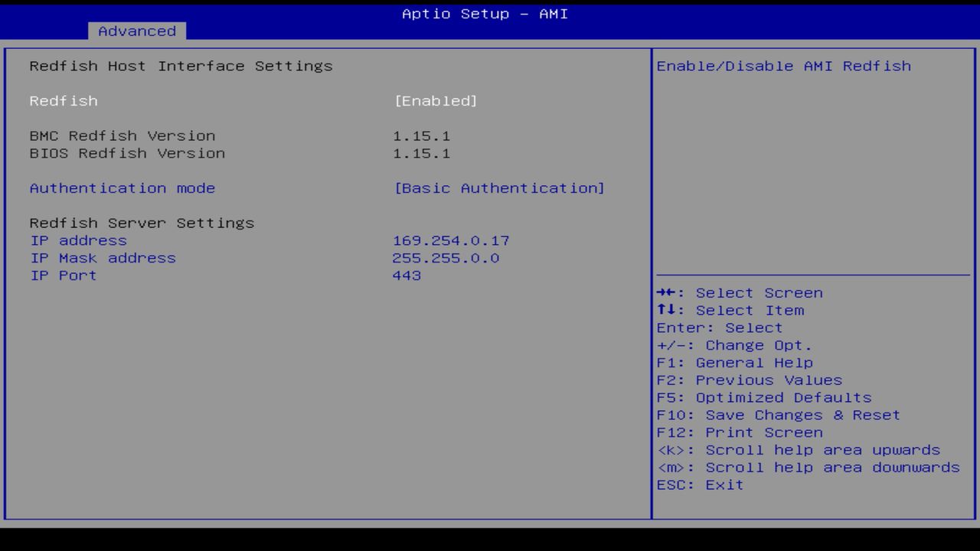Click ESC Exit option
Viewport: 980px width, 551px height.
[699, 484]
